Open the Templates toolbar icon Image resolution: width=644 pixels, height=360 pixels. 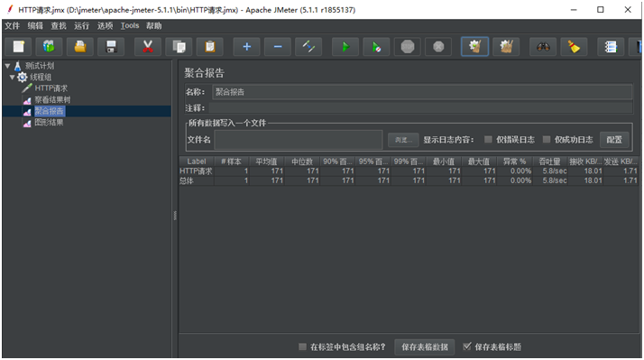49,47
